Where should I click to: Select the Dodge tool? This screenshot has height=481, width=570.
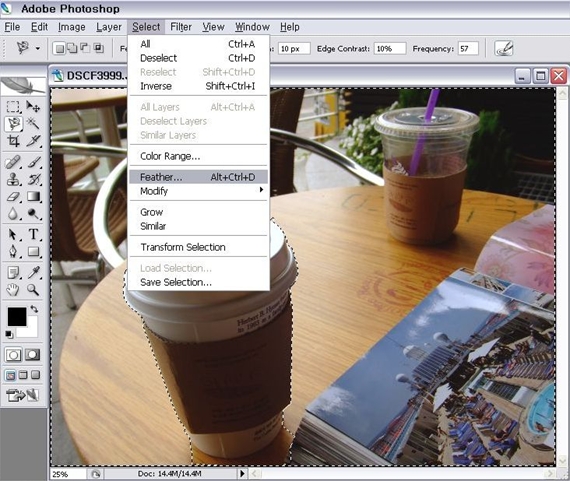(33, 214)
